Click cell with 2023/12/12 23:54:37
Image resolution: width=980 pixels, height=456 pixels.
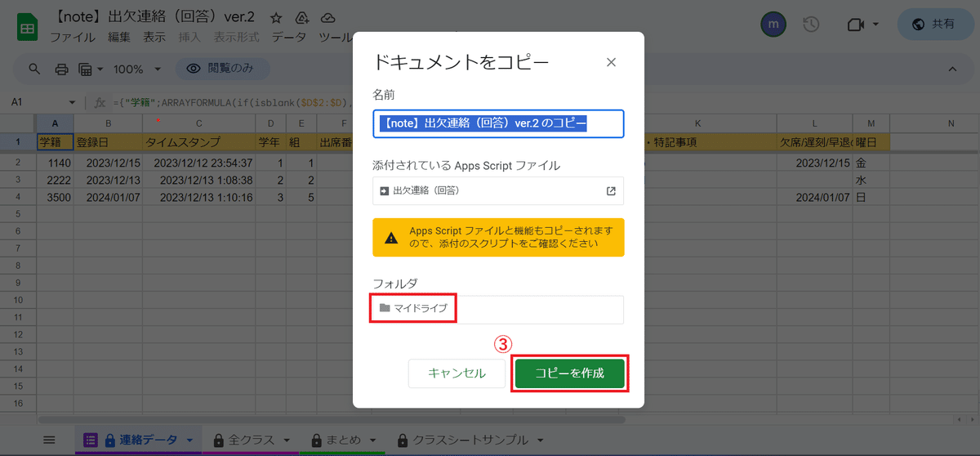coord(198,163)
